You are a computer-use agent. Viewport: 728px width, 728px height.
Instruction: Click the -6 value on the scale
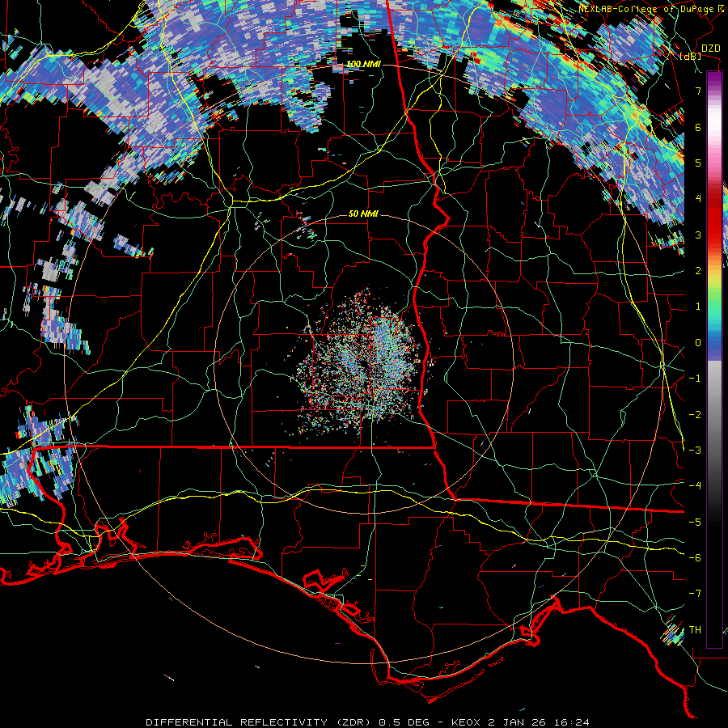click(x=695, y=558)
